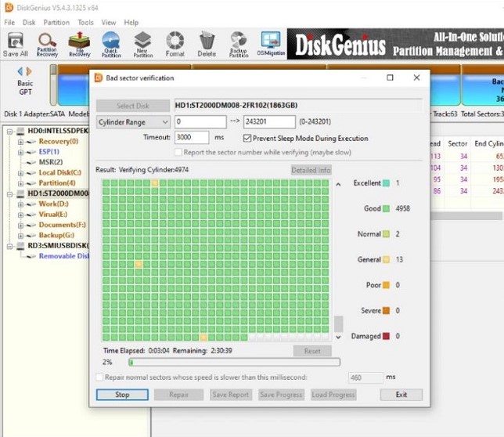Expand the Local Disk(C:) node
This screenshot has height=437, width=504.
pyautogui.click(x=20, y=173)
